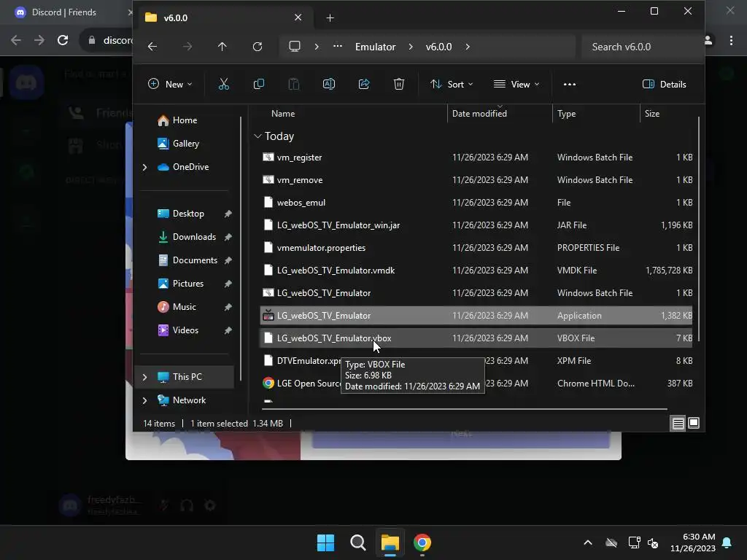Go back using Explorer's back arrow
Screen dimensions: 747x560
pos(152,47)
